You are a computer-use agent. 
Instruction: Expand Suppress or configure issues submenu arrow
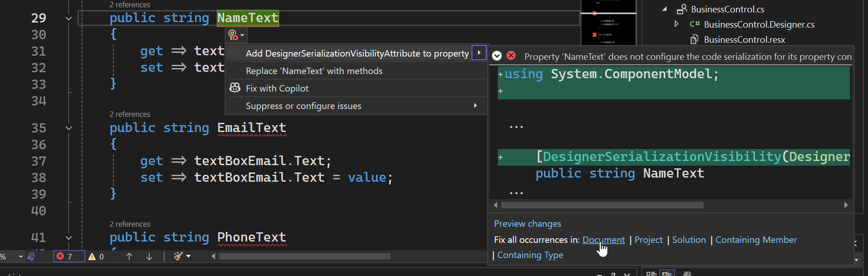[x=475, y=105]
